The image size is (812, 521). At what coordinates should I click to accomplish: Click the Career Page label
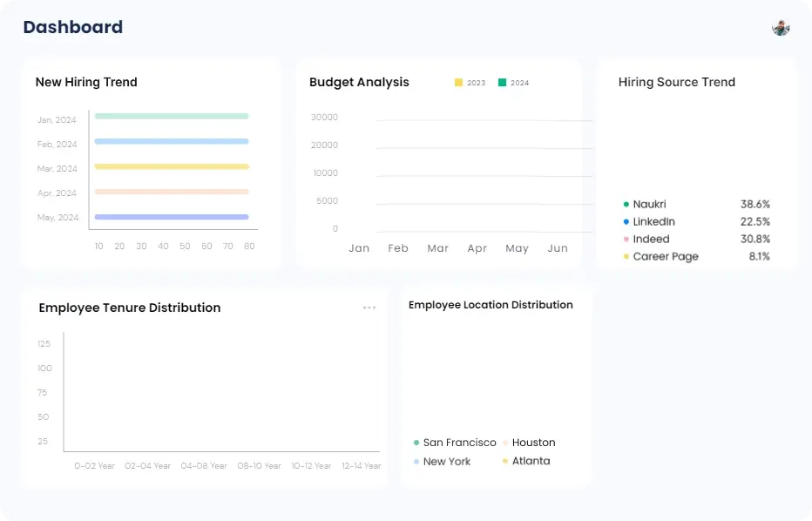666,256
